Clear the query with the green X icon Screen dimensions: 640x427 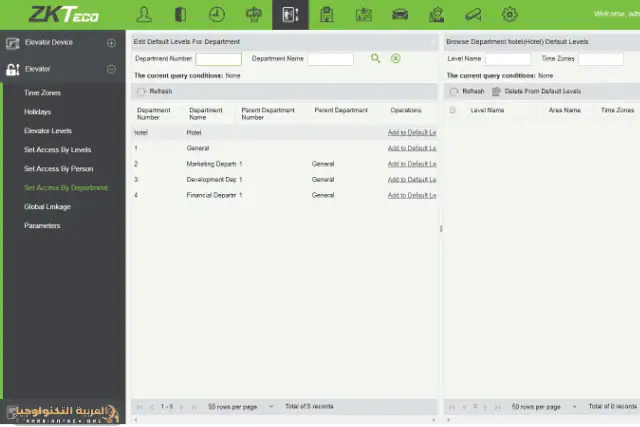[x=396, y=58]
